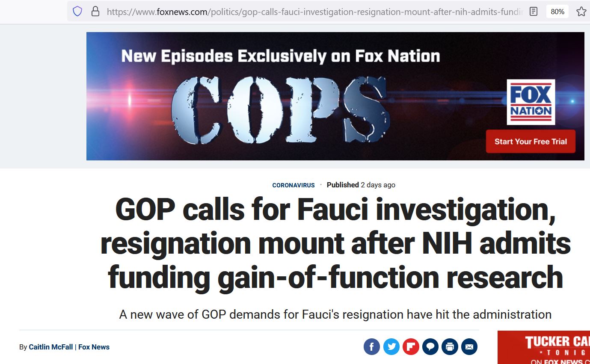Print the article using printer icon
590x364 pixels.
click(450, 347)
